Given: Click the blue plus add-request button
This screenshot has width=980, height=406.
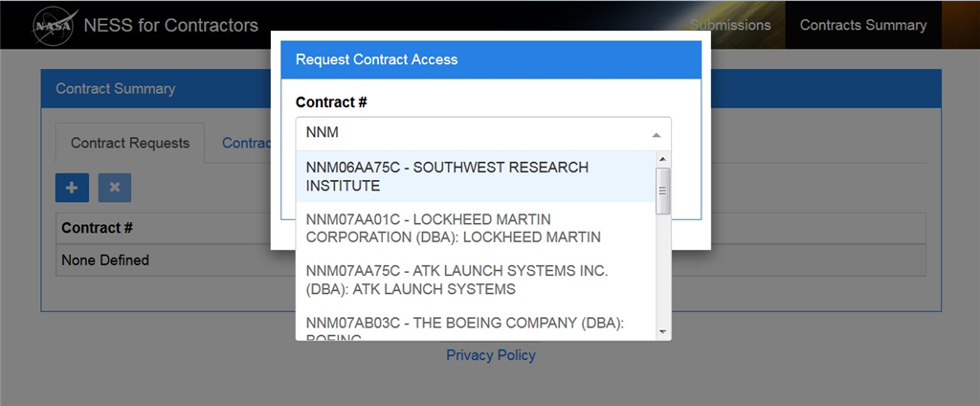Looking at the screenshot, I should (72, 188).
